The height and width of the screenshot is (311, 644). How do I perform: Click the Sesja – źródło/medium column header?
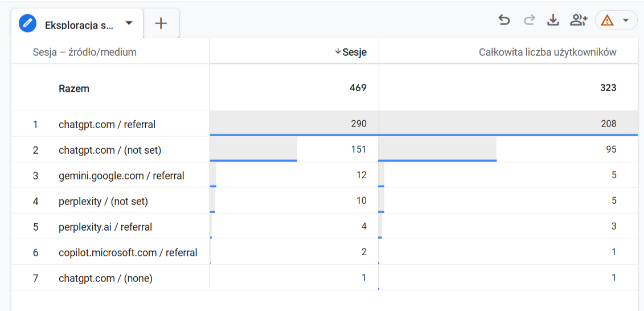click(85, 52)
